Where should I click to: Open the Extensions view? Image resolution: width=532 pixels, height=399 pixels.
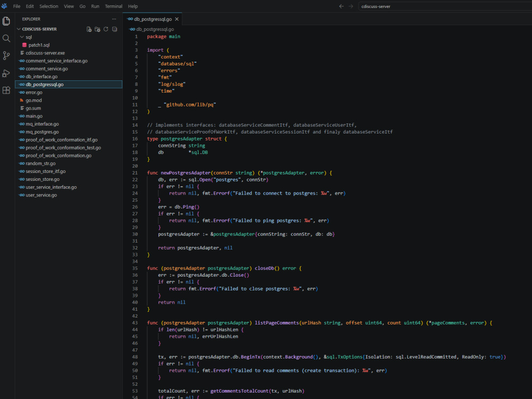coord(6,90)
